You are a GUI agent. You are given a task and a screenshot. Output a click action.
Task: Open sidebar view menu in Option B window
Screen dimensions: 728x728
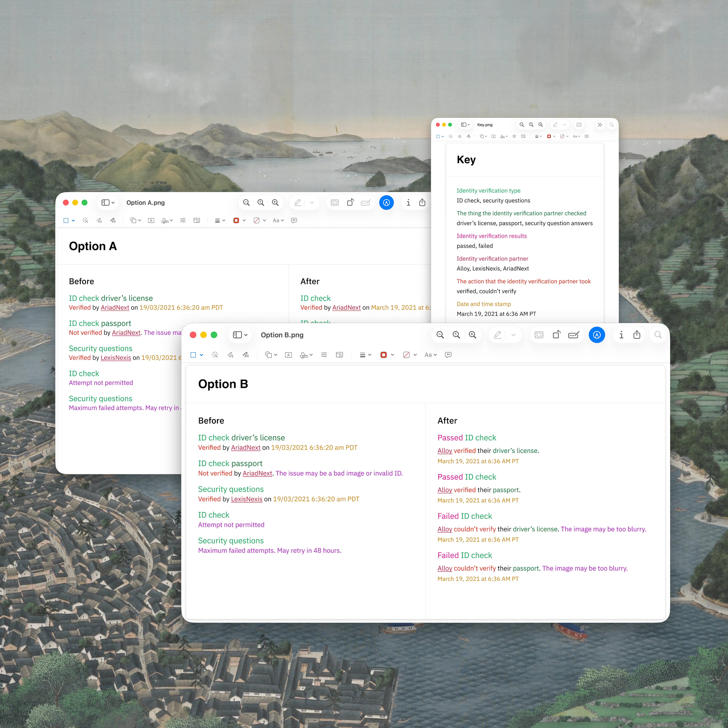click(x=240, y=335)
